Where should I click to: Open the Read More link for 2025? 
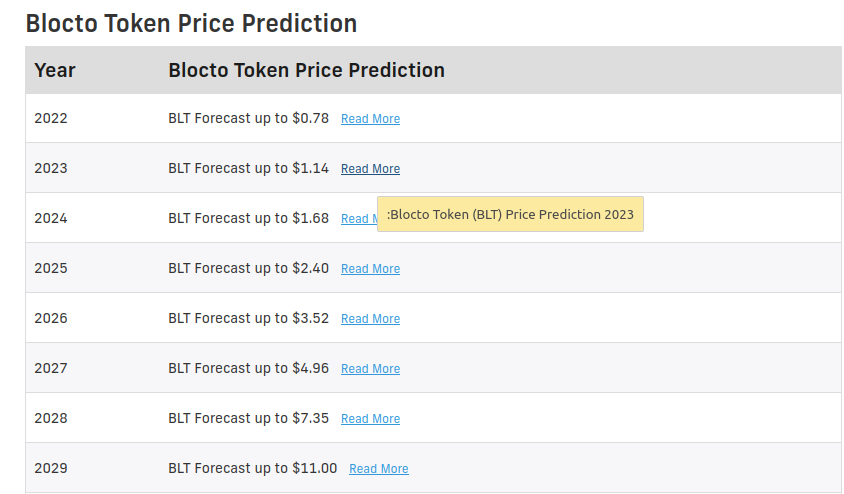370,269
